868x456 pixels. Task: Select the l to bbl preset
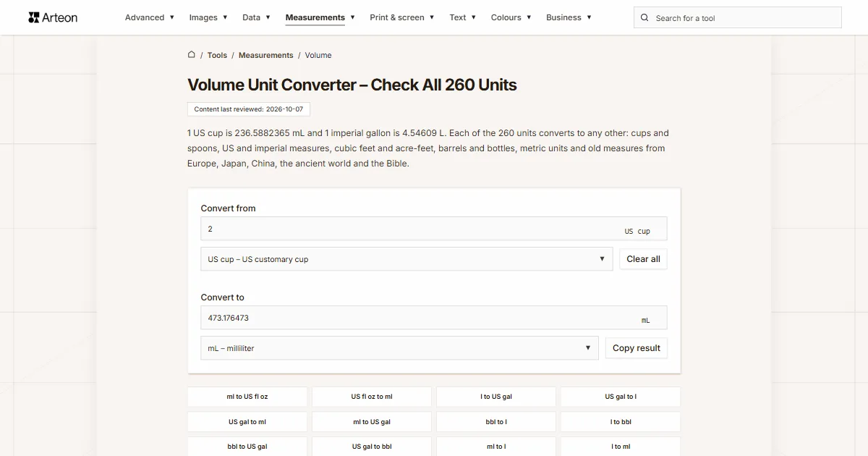[621, 422]
